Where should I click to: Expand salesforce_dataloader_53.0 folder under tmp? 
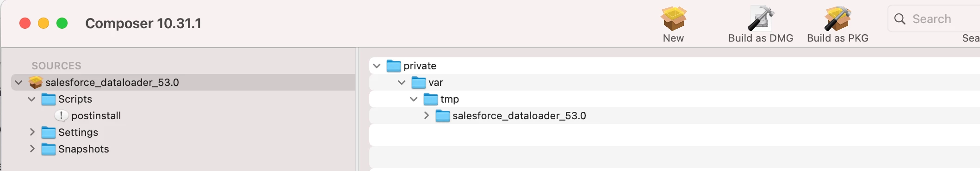[x=426, y=116]
